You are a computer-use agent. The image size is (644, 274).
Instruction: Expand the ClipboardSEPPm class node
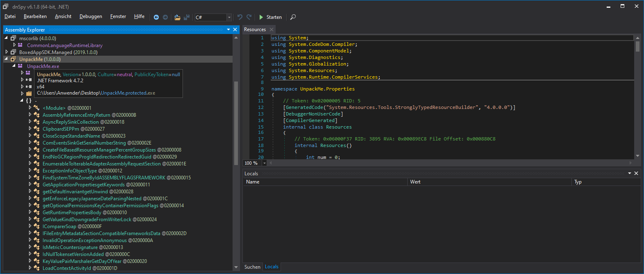30,129
